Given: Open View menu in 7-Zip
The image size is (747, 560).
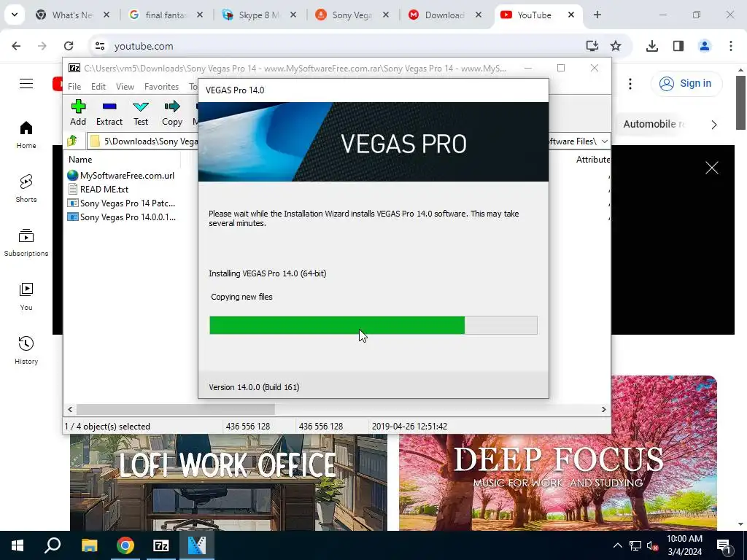Looking at the screenshot, I should [125, 86].
